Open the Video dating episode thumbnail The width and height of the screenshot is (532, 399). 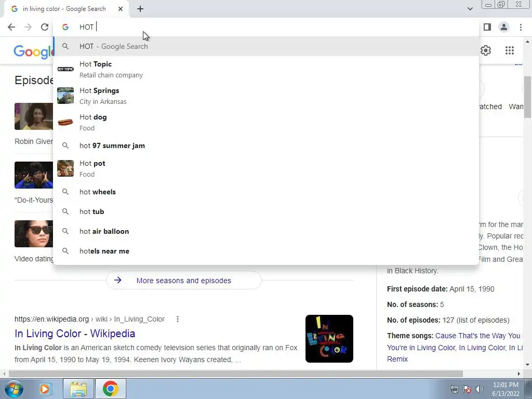34,234
